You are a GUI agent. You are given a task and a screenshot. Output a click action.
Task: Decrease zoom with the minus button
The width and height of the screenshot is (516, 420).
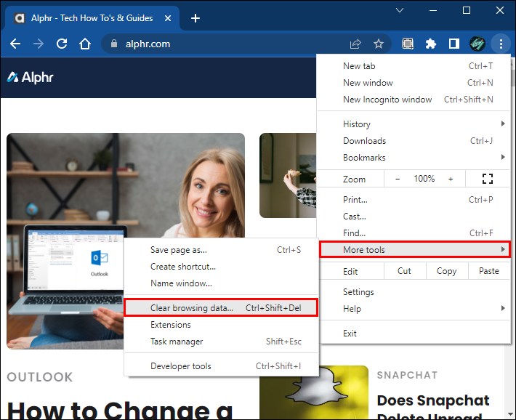(x=398, y=179)
